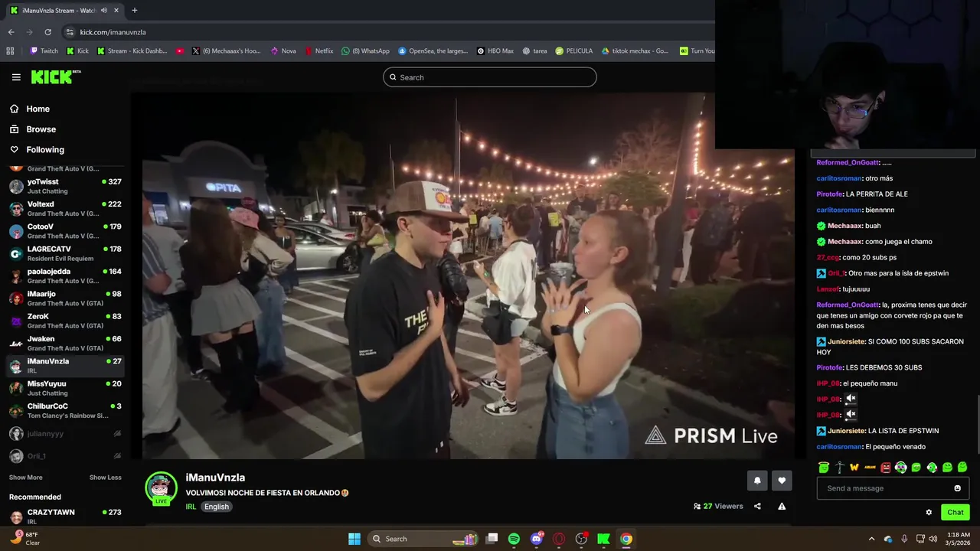Screen dimensions: 980x551
Task: Click the Windows taskbar Search box
Action: [423, 539]
